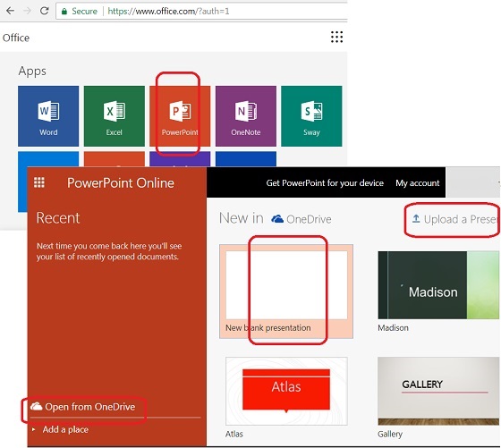Click the Office header title

pos(16,38)
